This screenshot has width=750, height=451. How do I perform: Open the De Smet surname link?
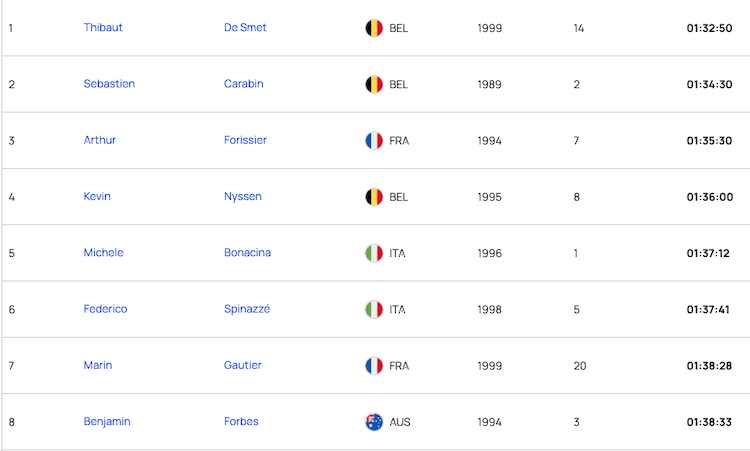click(245, 27)
